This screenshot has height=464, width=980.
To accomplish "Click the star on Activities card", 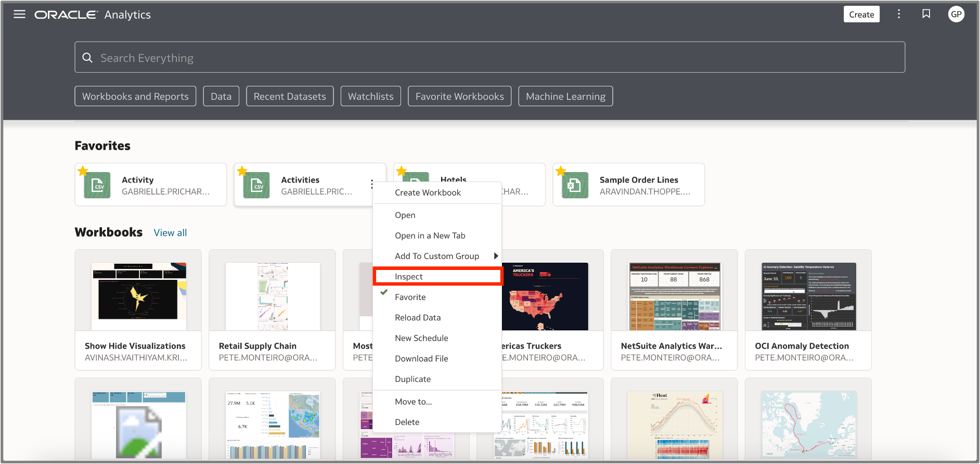I will (x=242, y=171).
